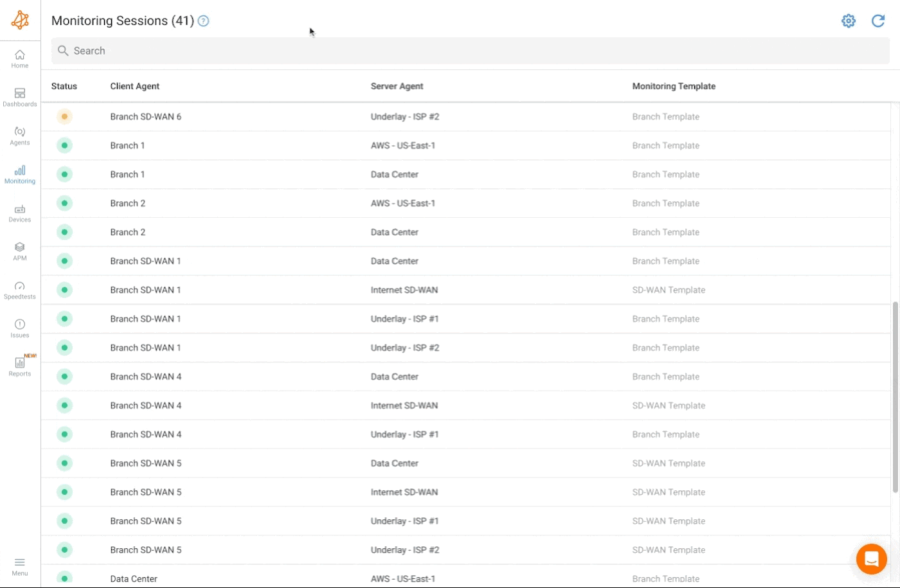Select the Devices sidebar icon
Image resolution: width=900 pixels, height=588 pixels.
click(19, 213)
